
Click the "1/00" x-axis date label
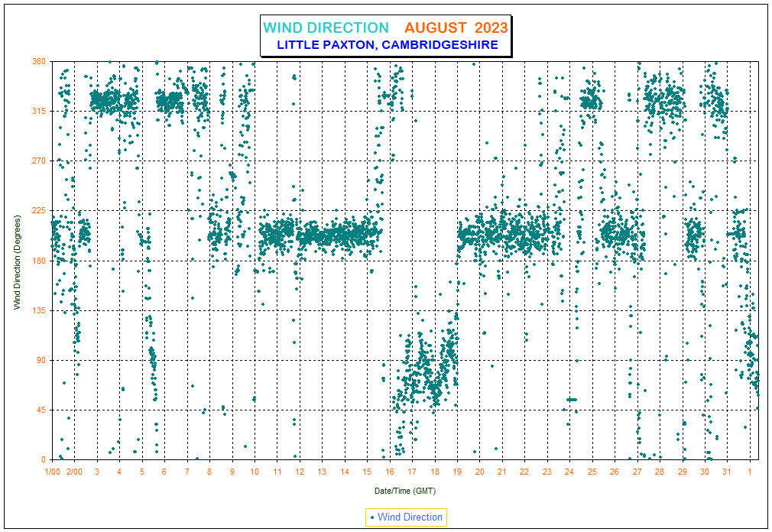tap(52, 472)
